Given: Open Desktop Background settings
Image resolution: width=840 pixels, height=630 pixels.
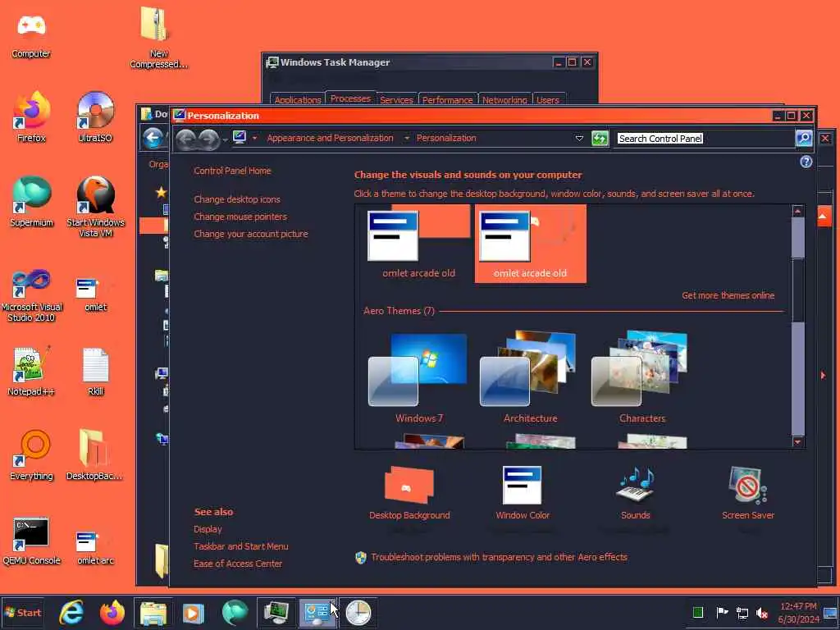Looking at the screenshot, I should click(x=409, y=493).
